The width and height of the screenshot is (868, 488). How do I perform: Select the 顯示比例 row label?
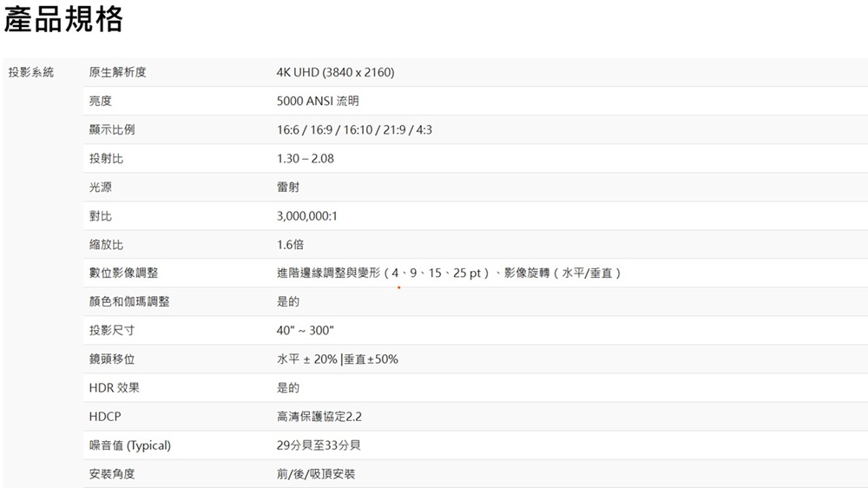(111, 130)
